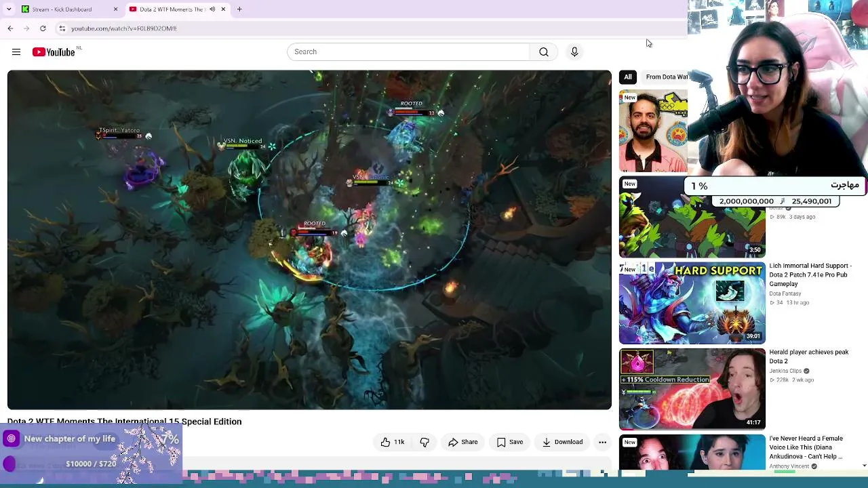868x488 pixels.
Task: Go back in browser history
Action: click(x=10, y=28)
